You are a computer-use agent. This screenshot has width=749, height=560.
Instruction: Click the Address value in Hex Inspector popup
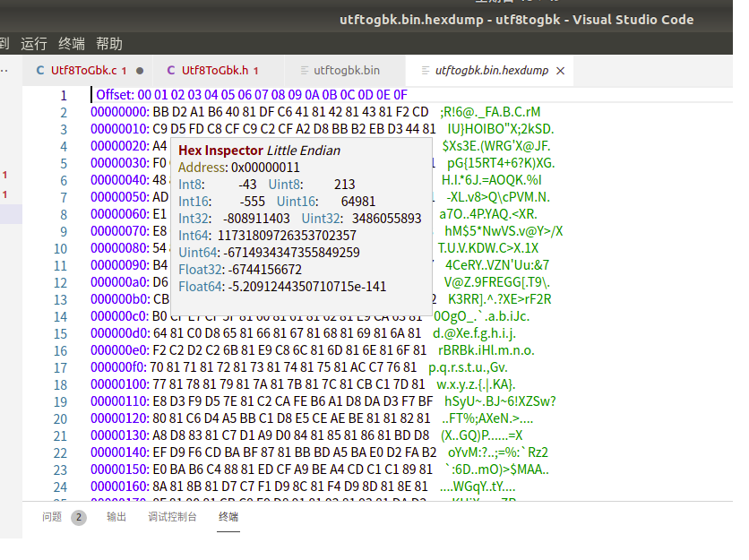267,167
